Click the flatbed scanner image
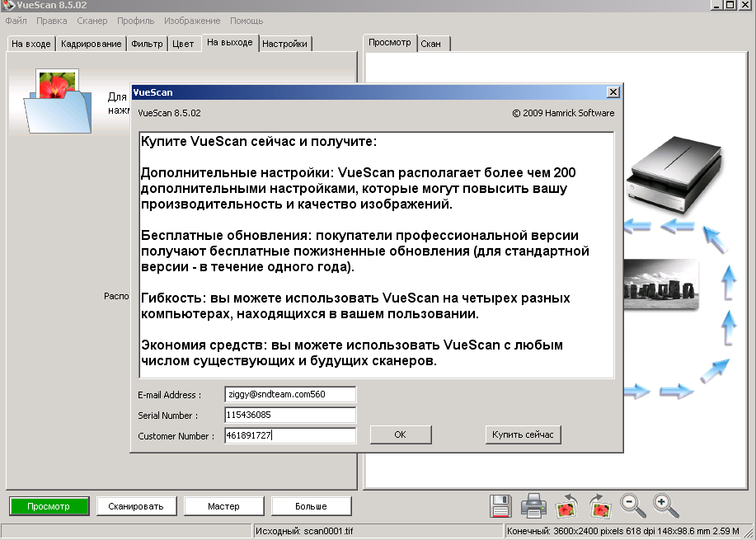 (675, 175)
